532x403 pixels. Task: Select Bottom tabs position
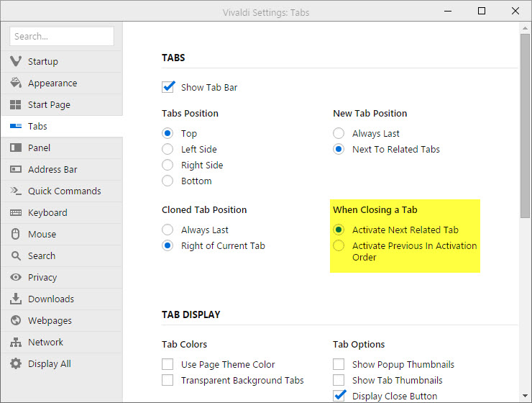[168, 181]
